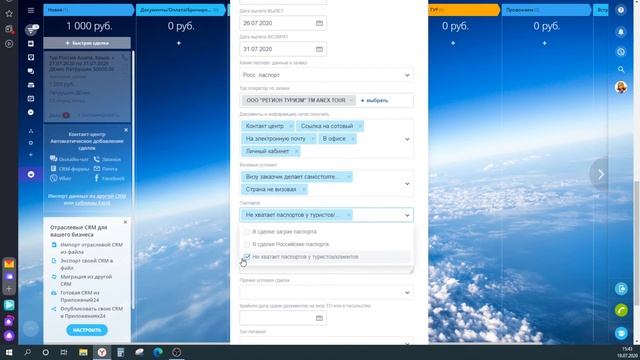Open calendar picker of empty deadline date
The height and width of the screenshot is (360, 640).
tap(319, 318)
